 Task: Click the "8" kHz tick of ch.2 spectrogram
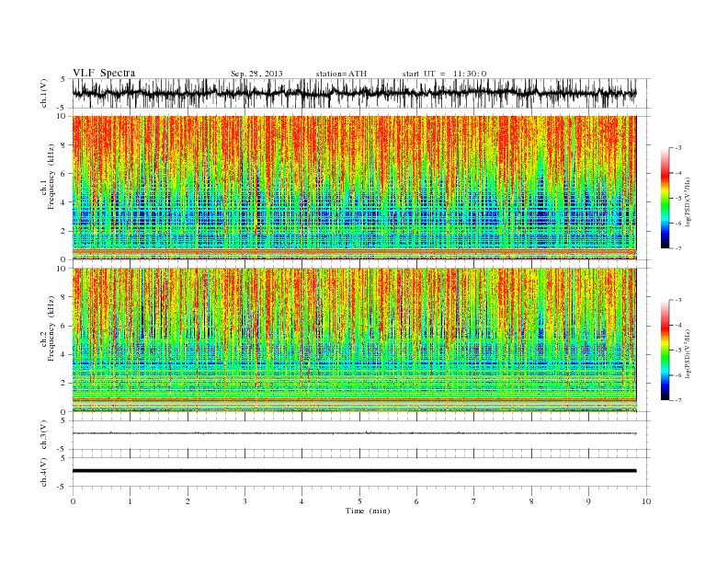click(64, 297)
